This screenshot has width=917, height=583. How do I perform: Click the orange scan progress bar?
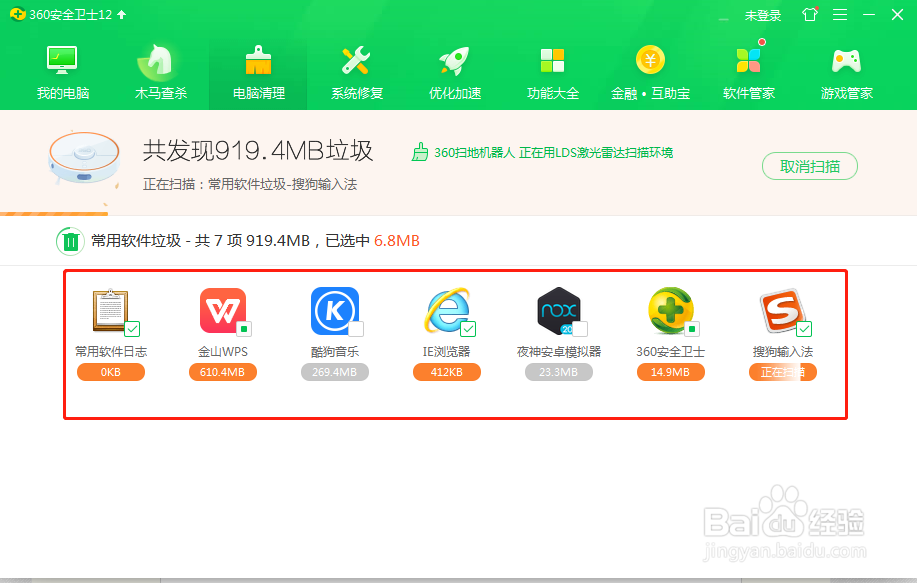click(x=54, y=214)
